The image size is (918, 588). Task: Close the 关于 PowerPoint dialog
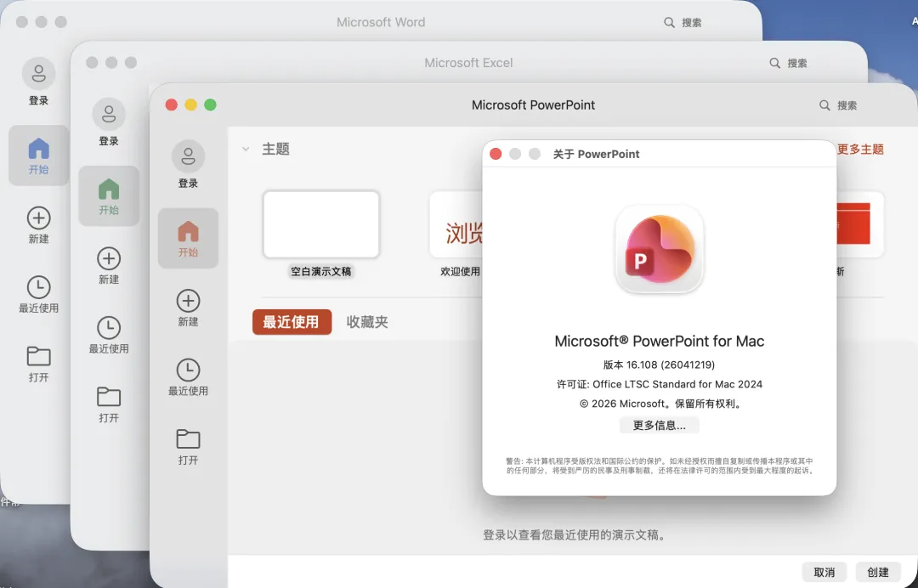(x=496, y=154)
